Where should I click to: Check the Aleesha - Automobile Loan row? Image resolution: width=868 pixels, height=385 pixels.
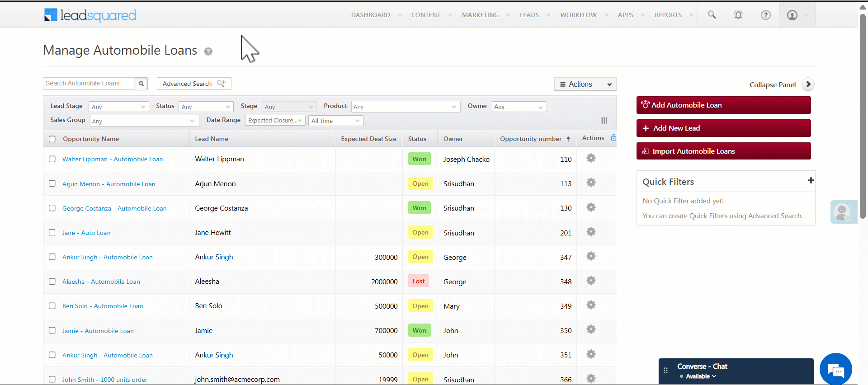52,281
